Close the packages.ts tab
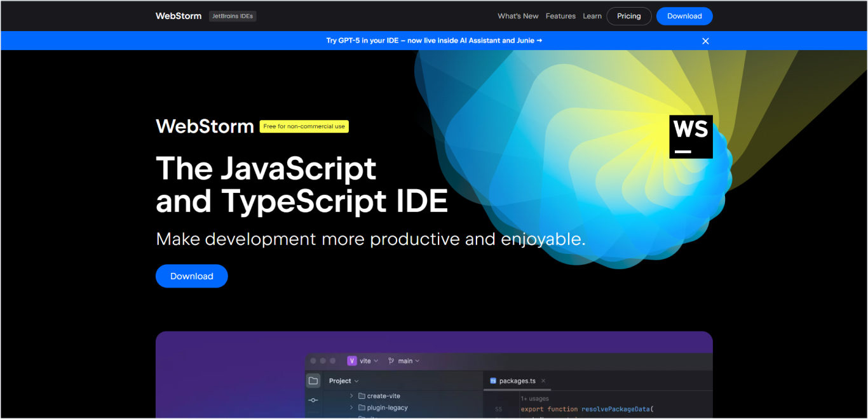Image resolution: width=868 pixels, height=419 pixels. click(544, 381)
